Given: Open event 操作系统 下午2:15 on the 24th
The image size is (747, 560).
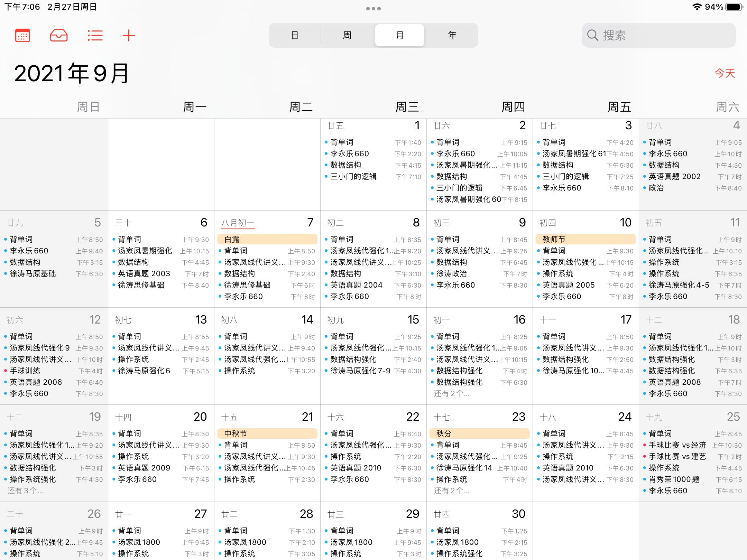Looking at the screenshot, I should pyautogui.click(x=586, y=457).
